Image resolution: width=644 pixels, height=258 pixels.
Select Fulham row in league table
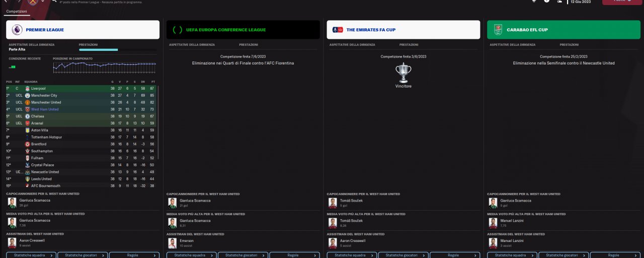coord(81,158)
